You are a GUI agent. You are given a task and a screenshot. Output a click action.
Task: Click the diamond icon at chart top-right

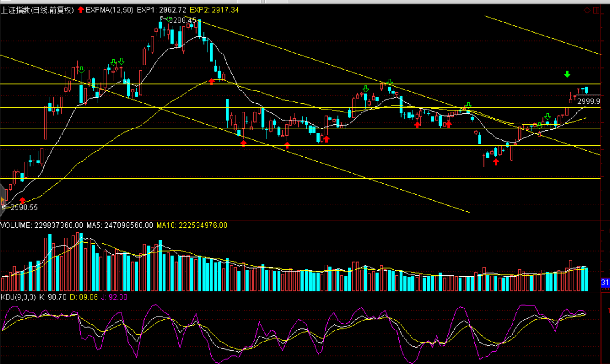[x=587, y=10]
